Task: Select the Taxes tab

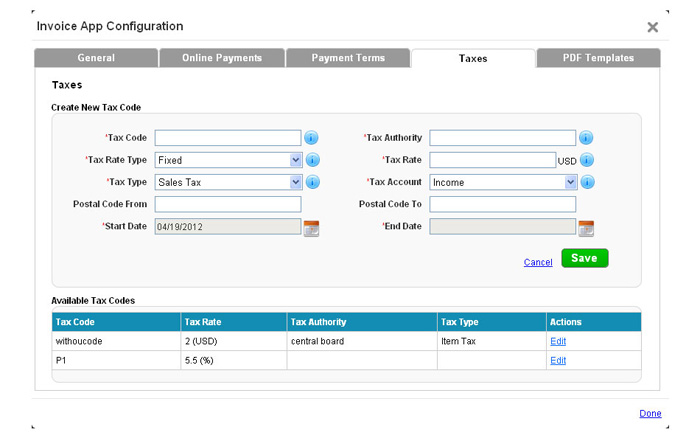Action: coord(473,58)
